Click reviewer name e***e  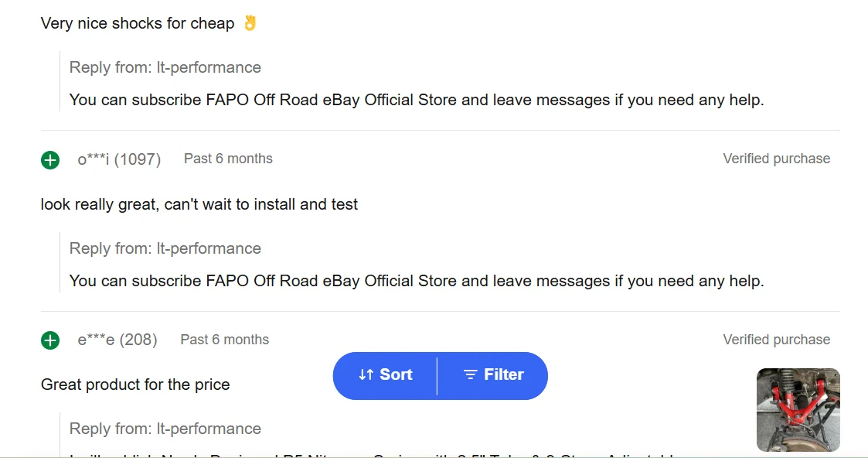tap(96, 340)
